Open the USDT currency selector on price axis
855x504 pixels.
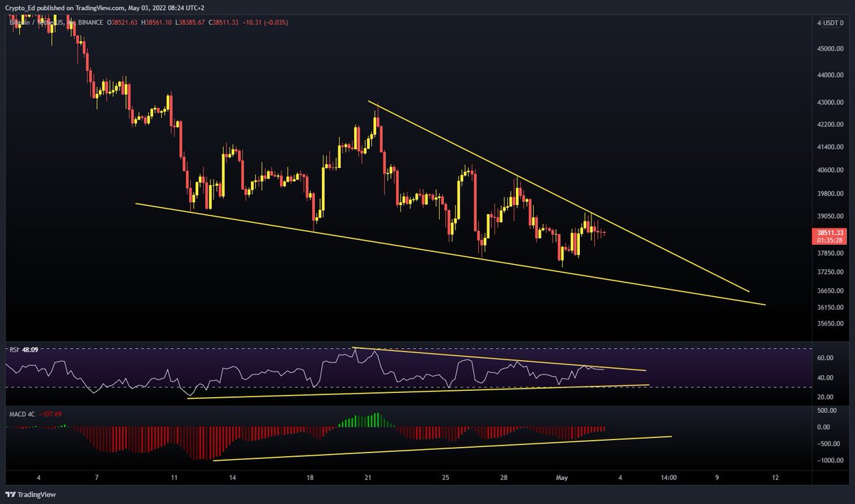click(832, 23)
